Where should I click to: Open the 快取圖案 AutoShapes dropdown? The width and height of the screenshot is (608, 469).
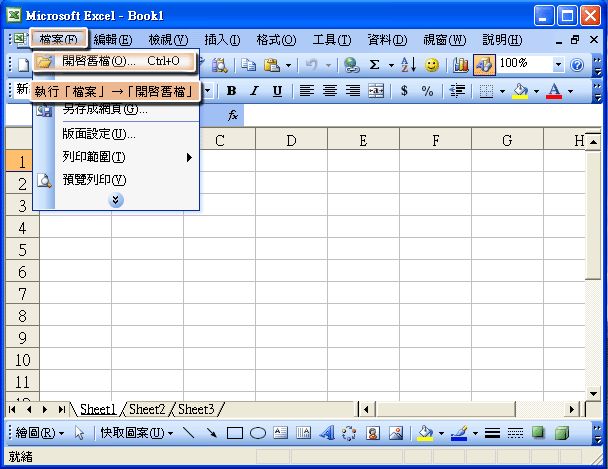[x=137, y=433]
